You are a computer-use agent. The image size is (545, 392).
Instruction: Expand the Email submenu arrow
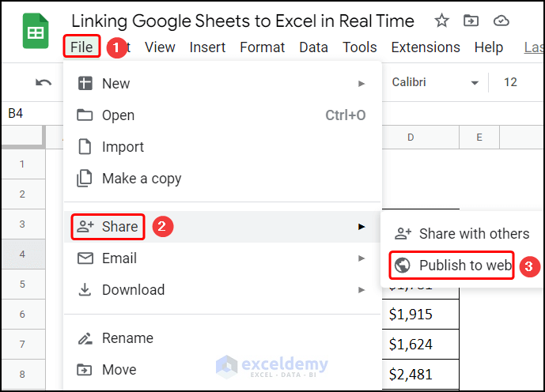[361, 258]
